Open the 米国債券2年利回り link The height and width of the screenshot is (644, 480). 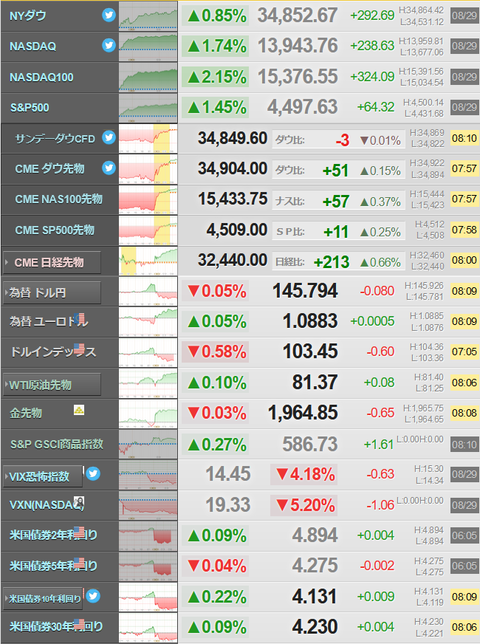tap(53, 535)
